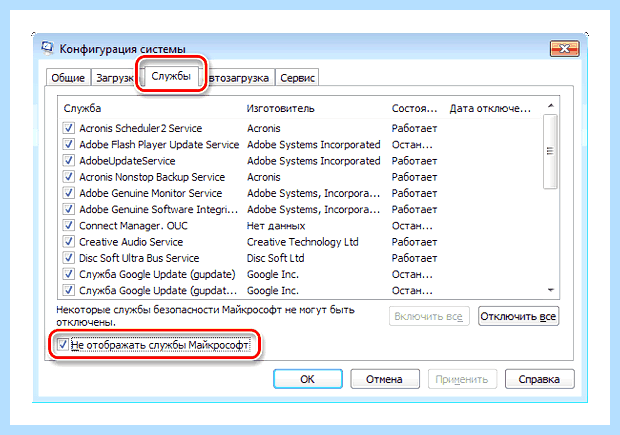This screenshot has height=435, width=620.
Task: Click the scroll up arrow of services list
Action: (550, 106)
